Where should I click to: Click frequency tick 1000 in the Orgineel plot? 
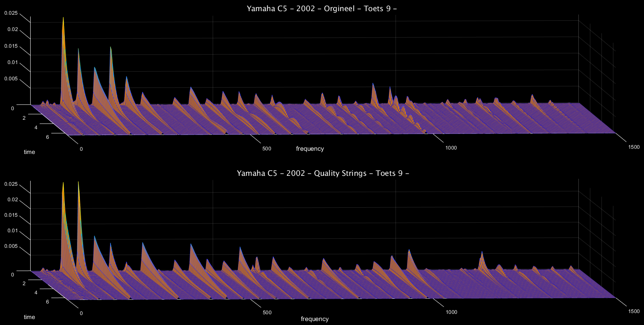[451, 148]
